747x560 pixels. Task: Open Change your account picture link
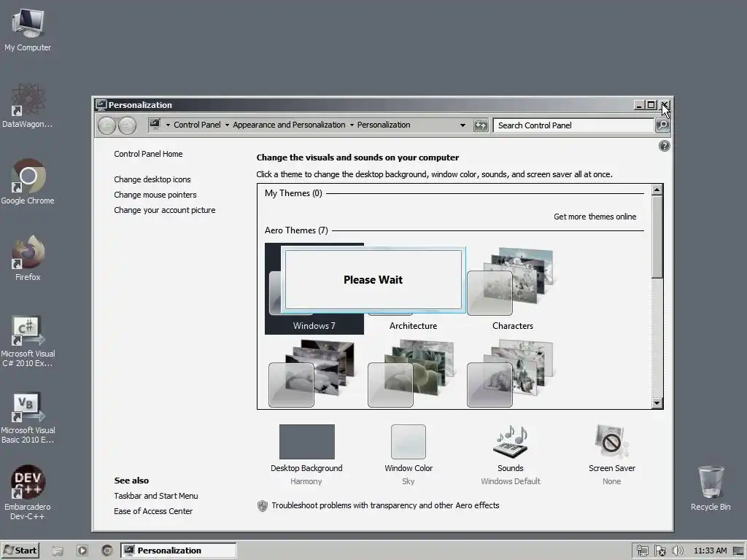click(x=165, y=210)
